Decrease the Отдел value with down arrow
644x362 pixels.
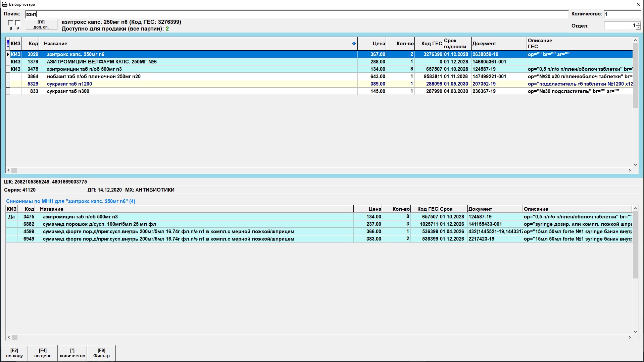point(638,28)
